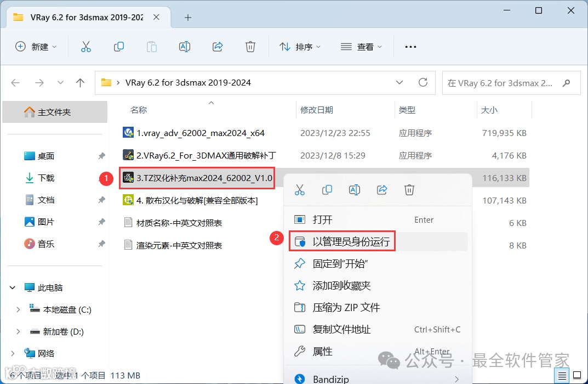Click the icon of 2.VRay6.2_For_3DMAX通用破解补丁
The image size is (588, 384).
(x=128, y=155)
